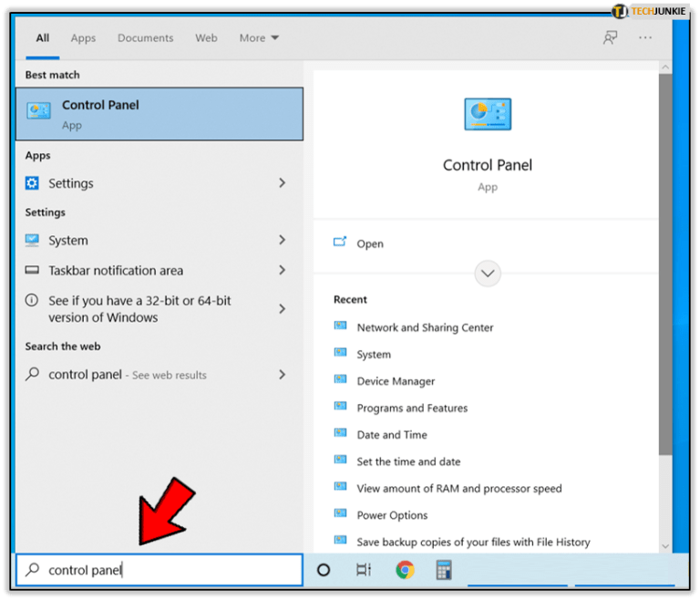Click Open to launch Control Panel
The width and height of the screenshot is (700, 600).
(370, 243)
